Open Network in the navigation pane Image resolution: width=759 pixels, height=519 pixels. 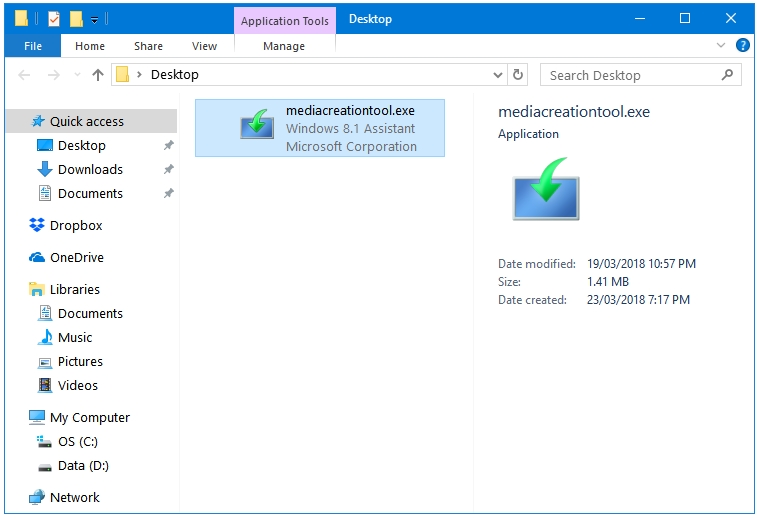75,497
